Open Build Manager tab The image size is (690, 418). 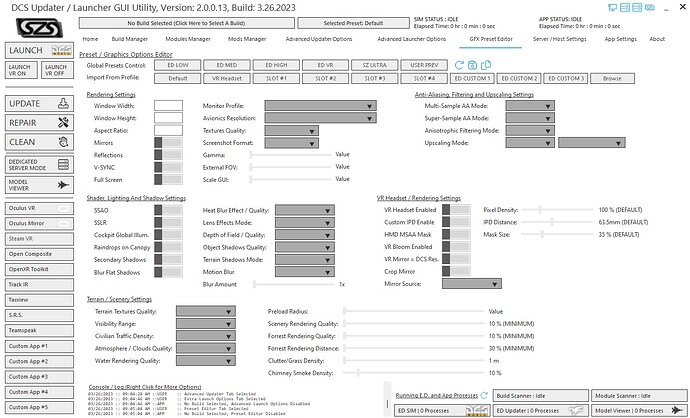pyautogui.click(x=129, y=39)
